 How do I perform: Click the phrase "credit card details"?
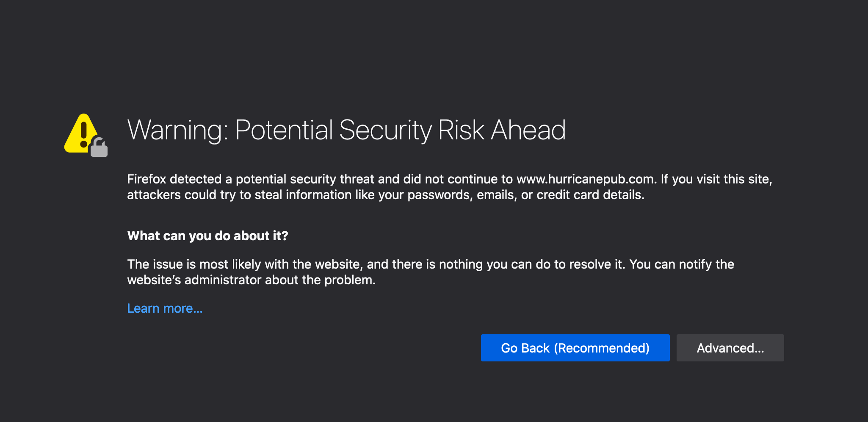[x=590, y=195]
